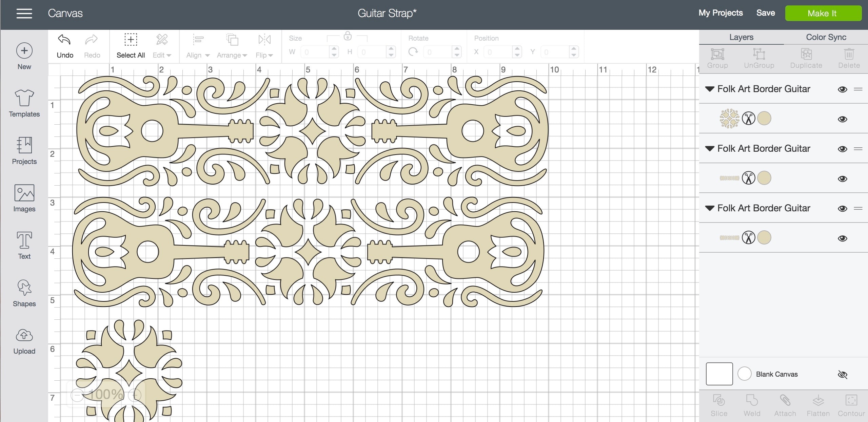The width and height of the screenshot is (868, 422).
Task: Open the Images library
Action: tap(24, 198)
